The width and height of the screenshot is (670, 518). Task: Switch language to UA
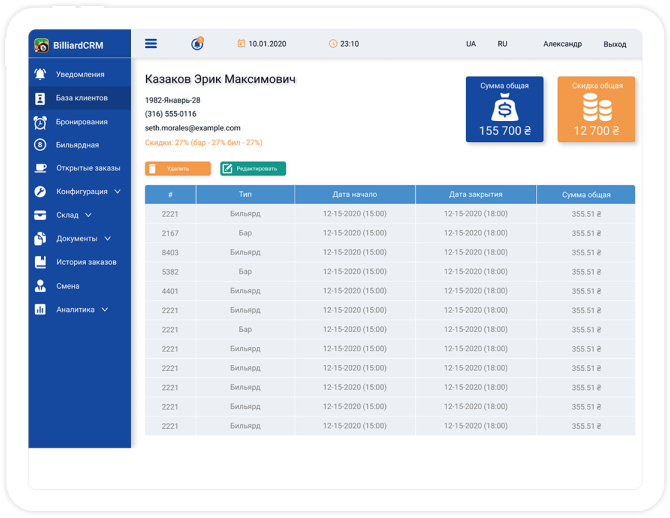(471, 44)
